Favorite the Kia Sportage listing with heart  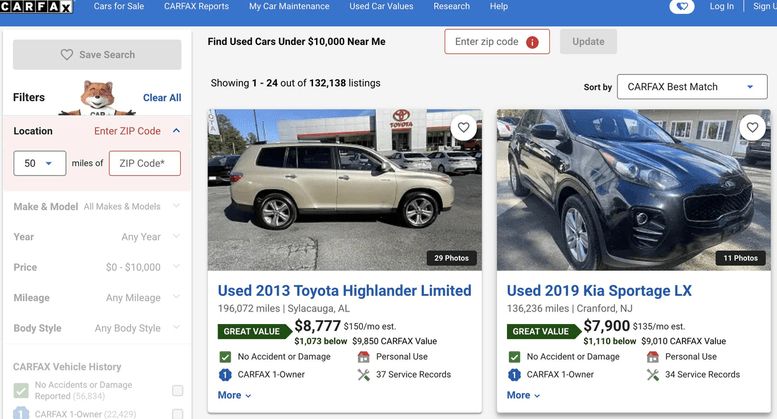[x=752, y=128]
